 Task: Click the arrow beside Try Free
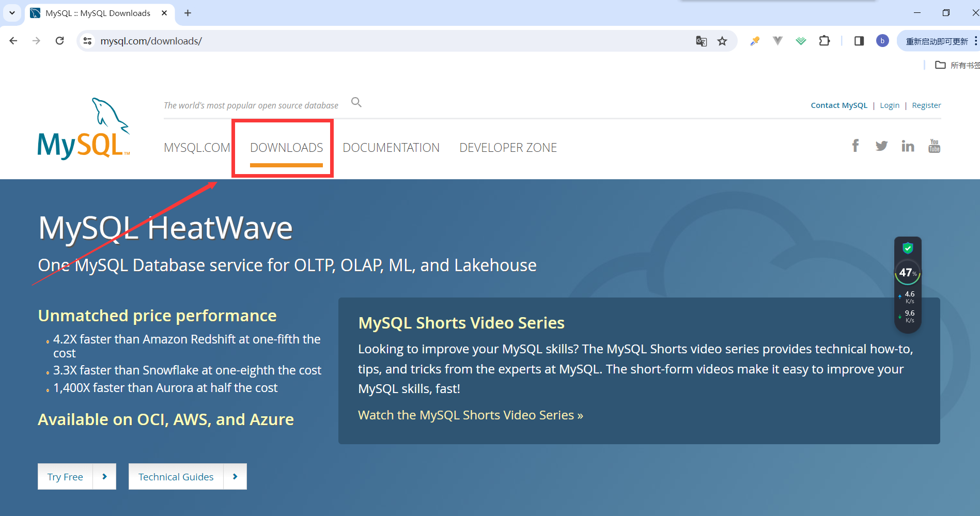[104, 476]
